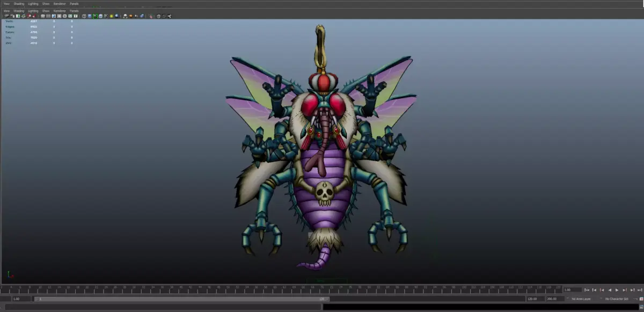Click the Smooth Shade All cube icon
Screen dimensions: 644x312
click(90, 16)
